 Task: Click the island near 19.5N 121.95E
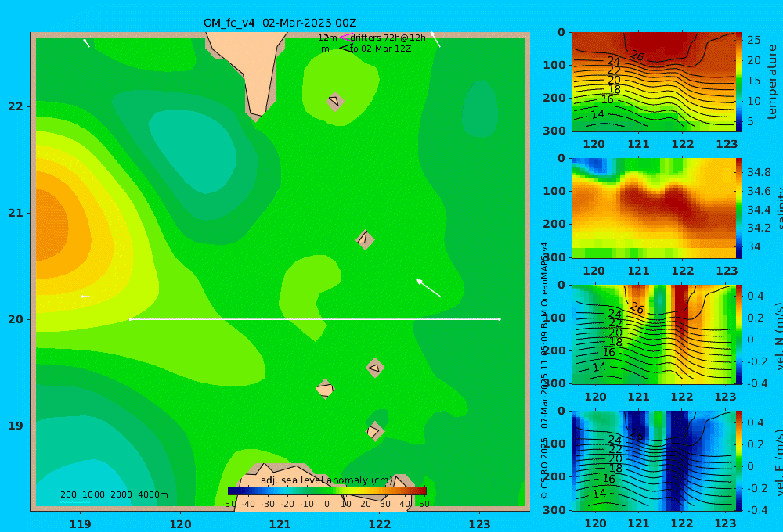[375, 368]
